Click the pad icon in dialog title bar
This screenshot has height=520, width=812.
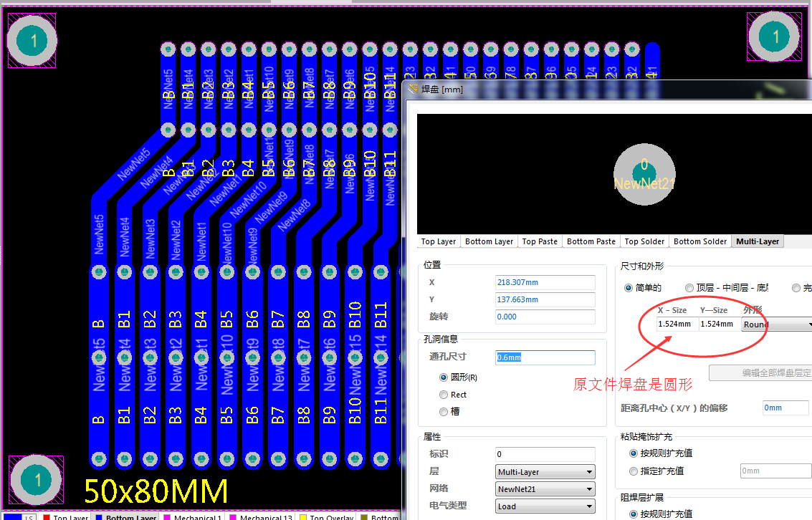click(x=413, y=89)
